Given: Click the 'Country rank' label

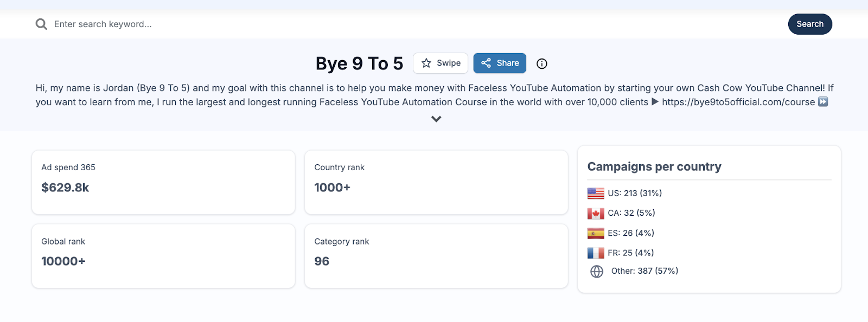Looking at the screenshot, I should (339, 168).
